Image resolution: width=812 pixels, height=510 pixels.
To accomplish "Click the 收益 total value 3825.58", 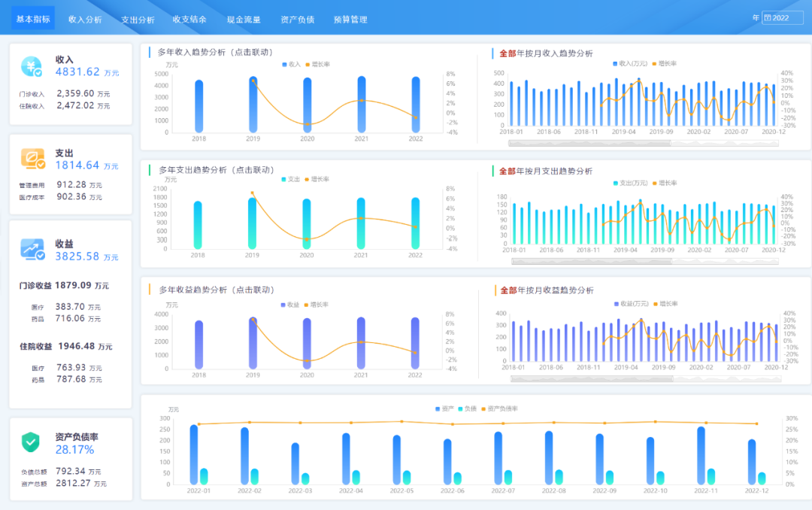I will [77, 257].
